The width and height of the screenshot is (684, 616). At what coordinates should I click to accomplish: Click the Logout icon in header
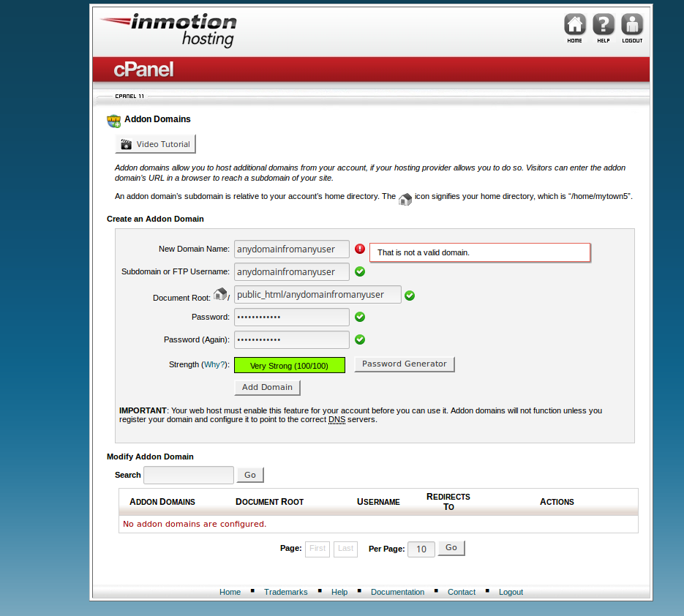pos(632,25)
